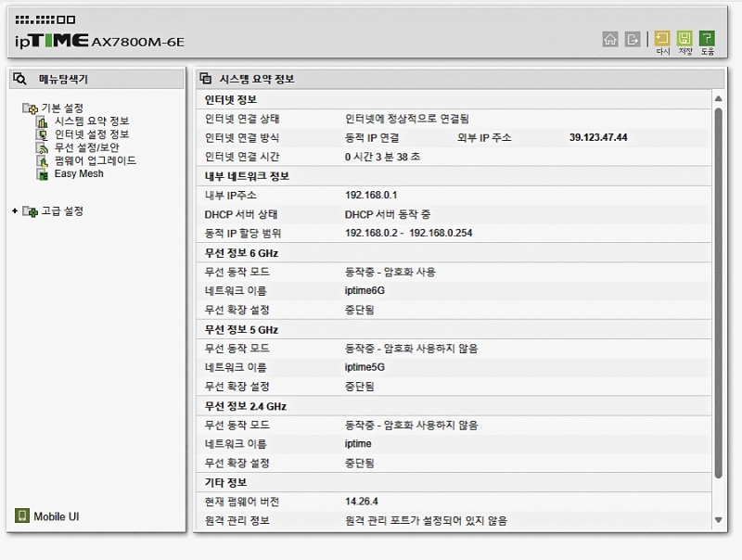Image resolution: width=742 pixels, height=560 pixels.
Task: Click the logout icon in header
Action: coord(633,39)
